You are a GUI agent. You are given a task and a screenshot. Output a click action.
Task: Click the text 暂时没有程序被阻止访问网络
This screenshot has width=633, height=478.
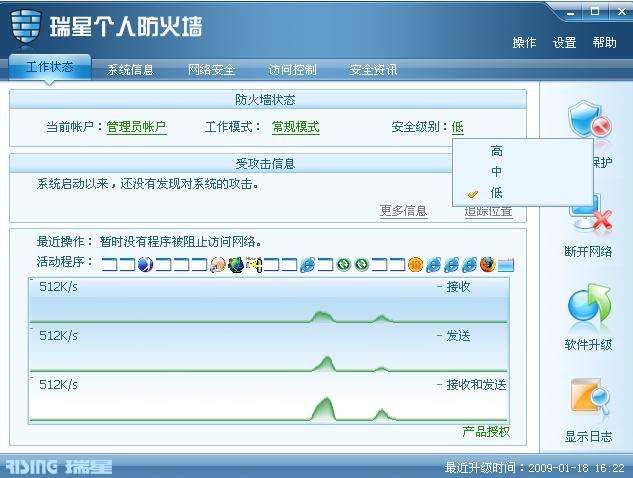[x=180, y=242]
